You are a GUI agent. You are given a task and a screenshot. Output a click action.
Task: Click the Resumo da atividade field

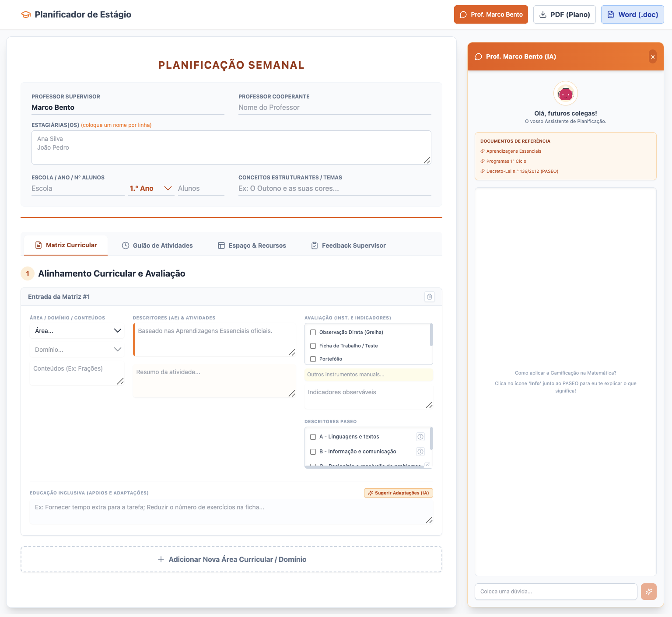215,381
